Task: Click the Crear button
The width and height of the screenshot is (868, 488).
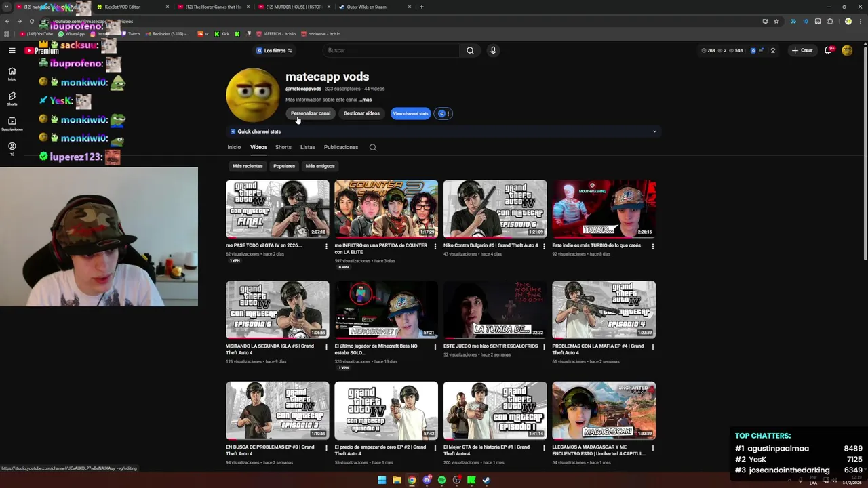Action: pos(802,50)
